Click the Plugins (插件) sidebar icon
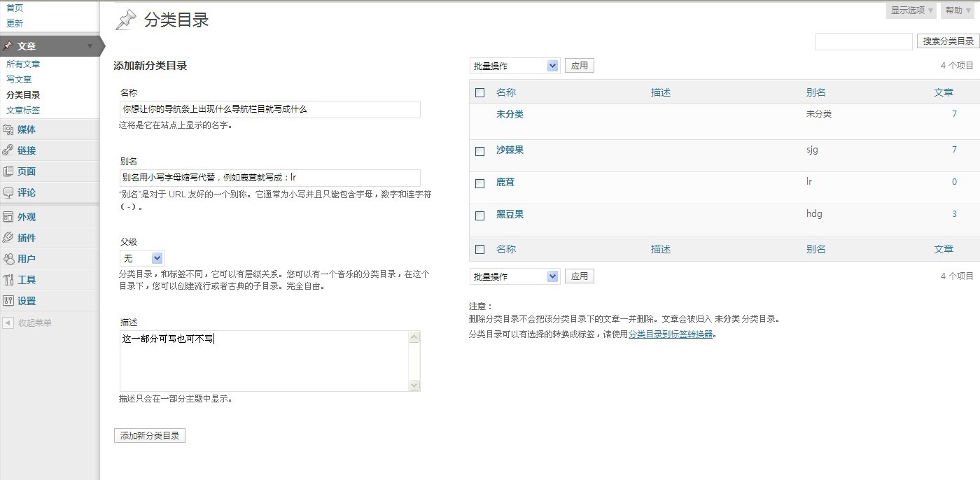980x480 pixels. pyautogui.click(x=8, y=238)
